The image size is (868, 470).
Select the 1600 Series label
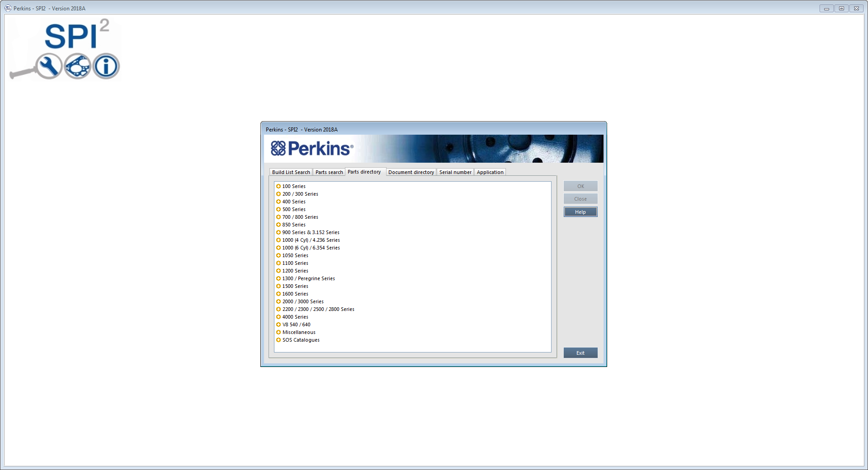click(x=295, y=294)
